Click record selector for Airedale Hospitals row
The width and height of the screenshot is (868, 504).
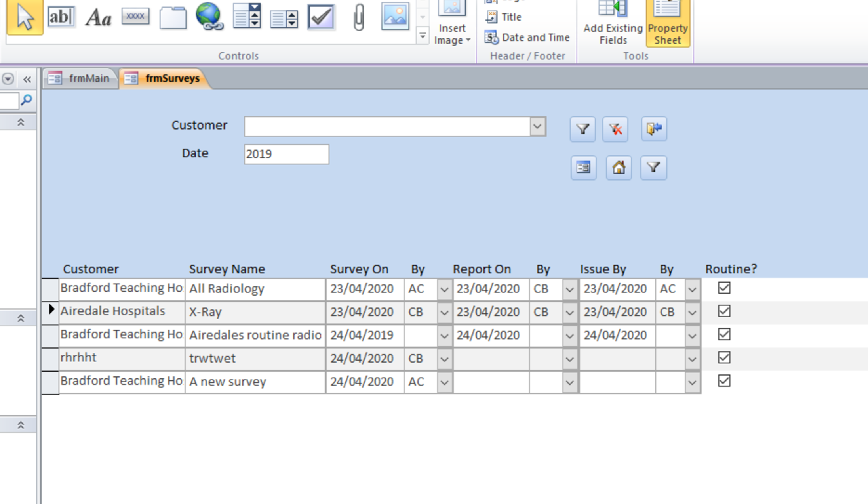(x=50, y=313)
